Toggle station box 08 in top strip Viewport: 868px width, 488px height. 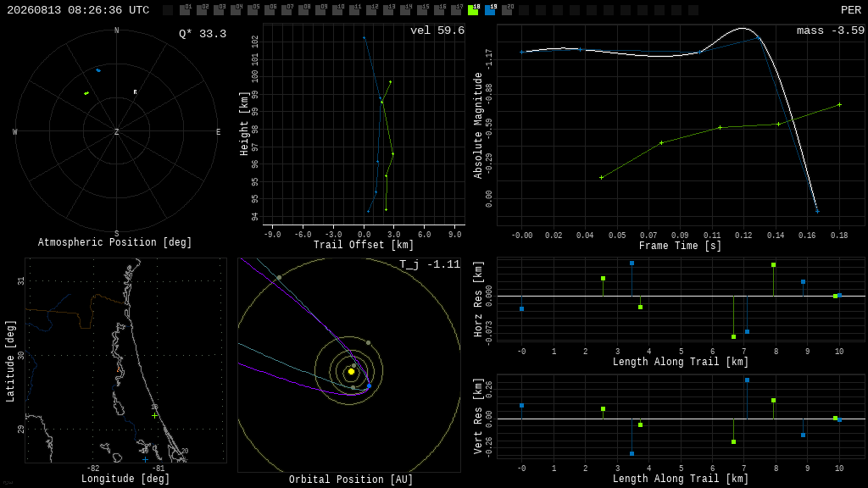pos(303,10)
